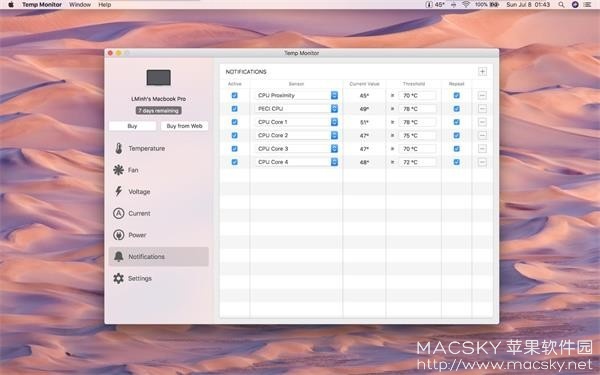This screenshot has width=600, height=375.
Task: Click the Current ammeter icon
Action: tap(119, 213)
